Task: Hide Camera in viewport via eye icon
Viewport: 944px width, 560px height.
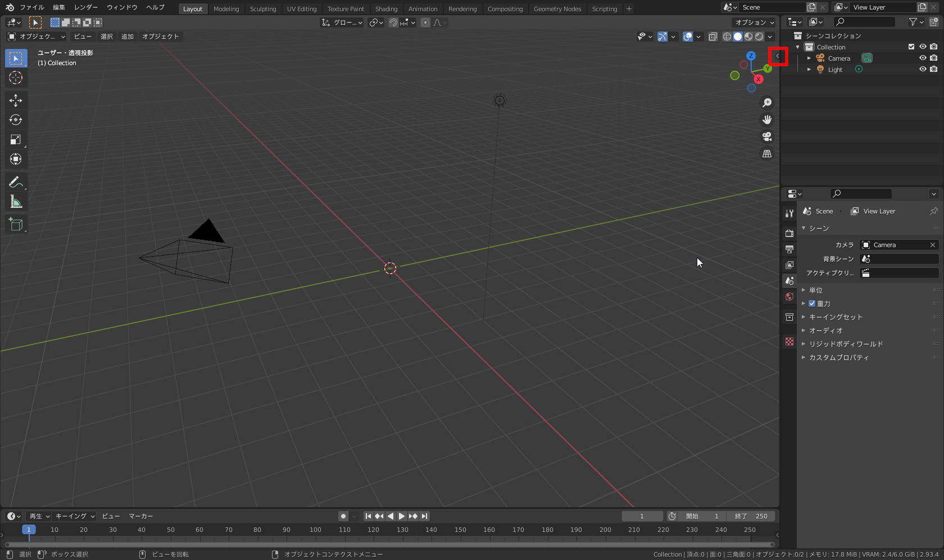Action: point(923,58)
